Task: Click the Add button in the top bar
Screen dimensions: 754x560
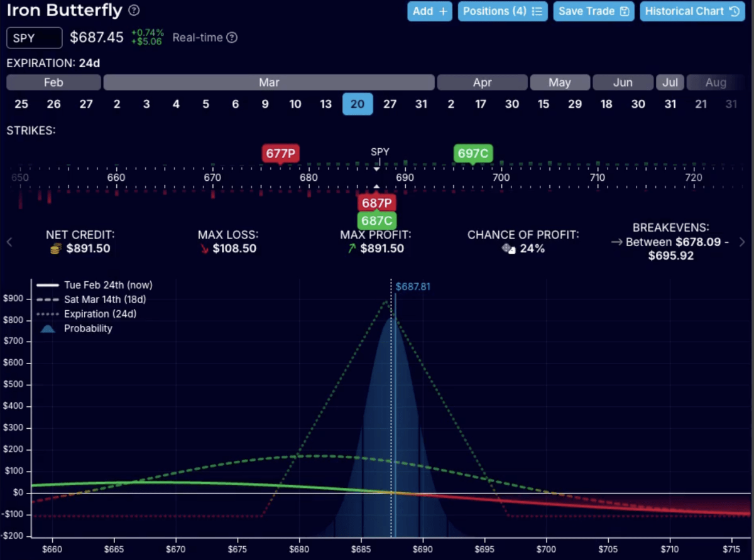Action: (x=430, y=11)
